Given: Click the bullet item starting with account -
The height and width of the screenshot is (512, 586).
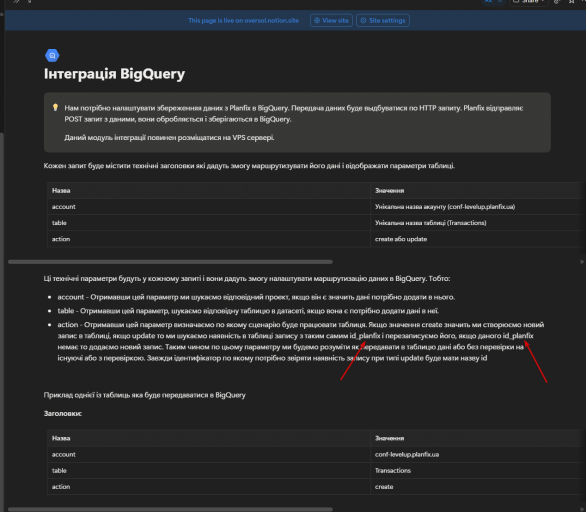Looking at the screenshot, I should click(x=256, y=297).
